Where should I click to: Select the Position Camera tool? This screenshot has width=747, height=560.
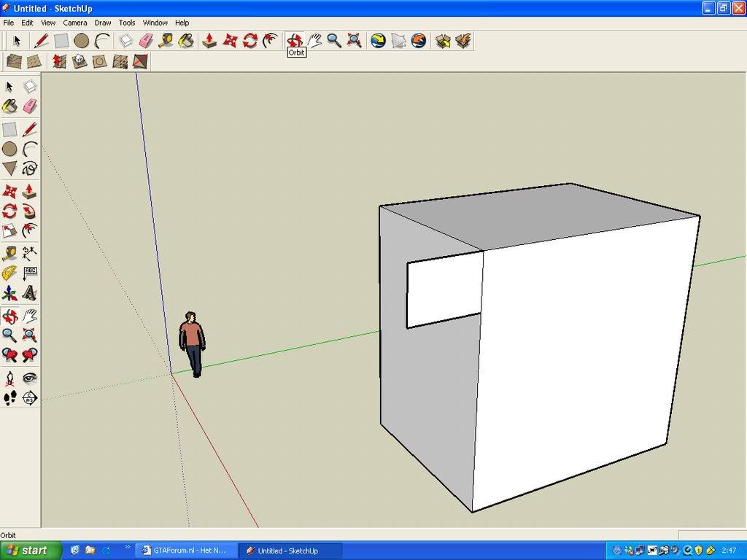click(x=9, y=378)
